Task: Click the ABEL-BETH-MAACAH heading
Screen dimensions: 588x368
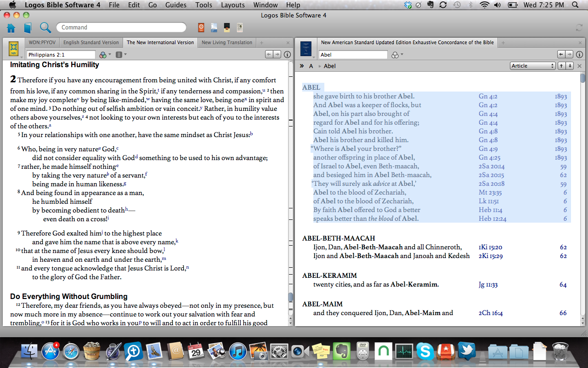Action: coord(339,238)
